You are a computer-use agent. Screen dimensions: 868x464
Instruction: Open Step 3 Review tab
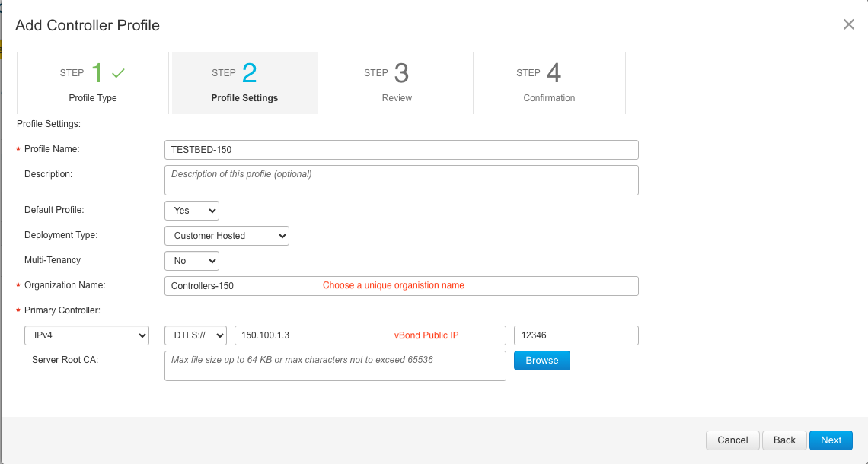[397, 83]
